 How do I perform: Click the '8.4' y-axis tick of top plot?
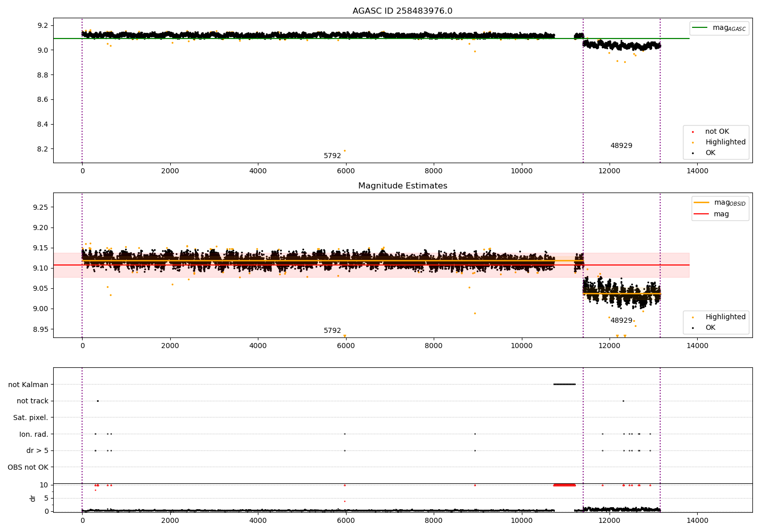point(43,125)
